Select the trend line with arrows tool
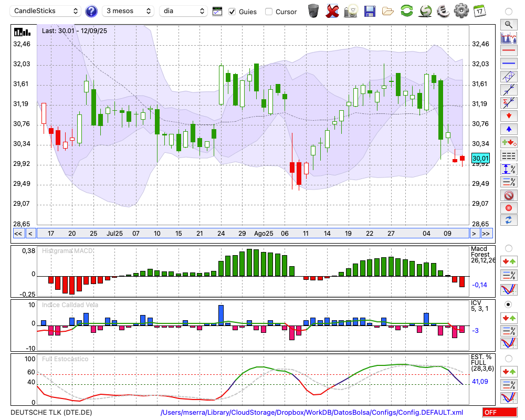Viewport: 525px width, 420px height. tap(509, 90)
